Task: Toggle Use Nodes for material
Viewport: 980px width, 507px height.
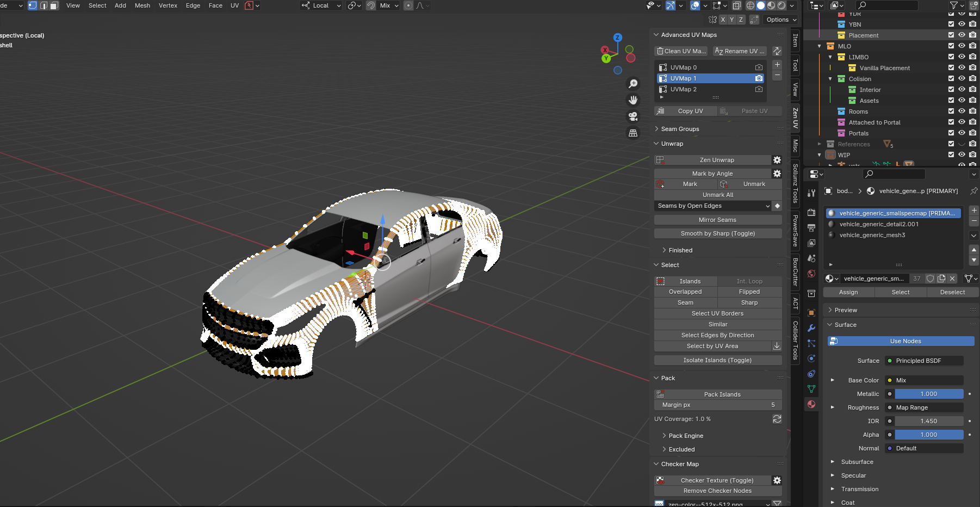Action: point(901,341)
